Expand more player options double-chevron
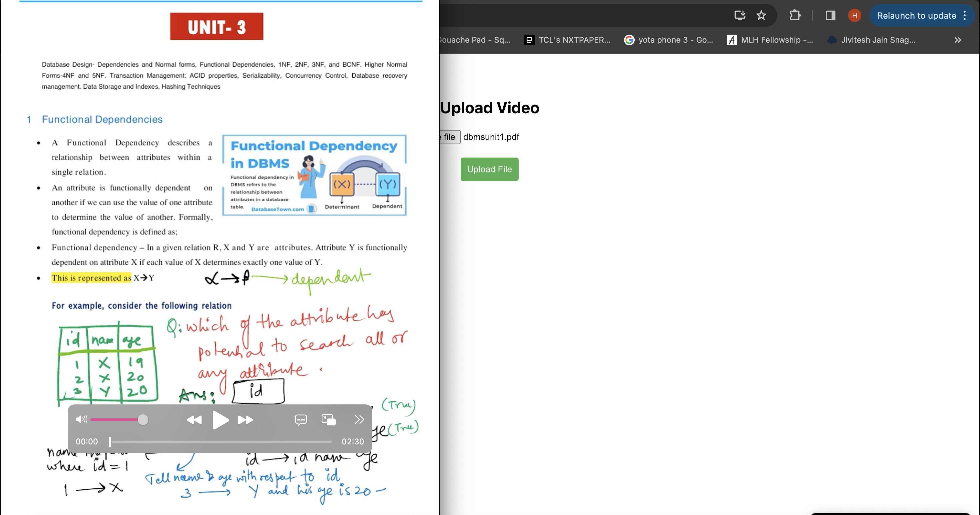The width and height of the screenshot is (980, 515). click(359, 419)
